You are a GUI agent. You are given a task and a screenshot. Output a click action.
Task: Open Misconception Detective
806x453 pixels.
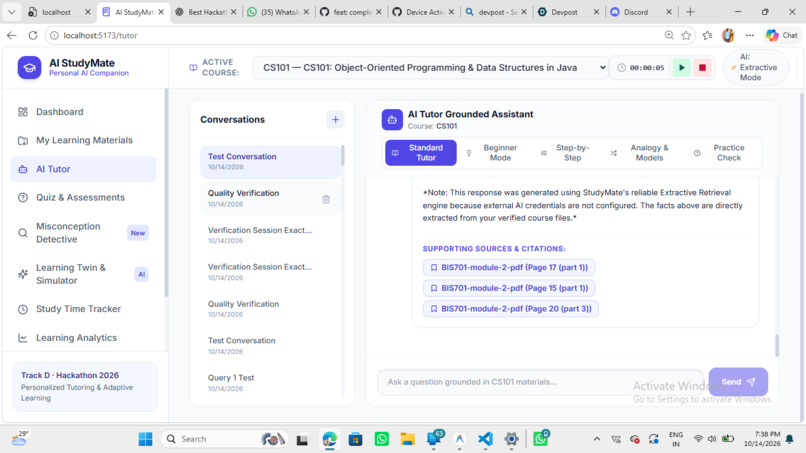click(83, 233)
